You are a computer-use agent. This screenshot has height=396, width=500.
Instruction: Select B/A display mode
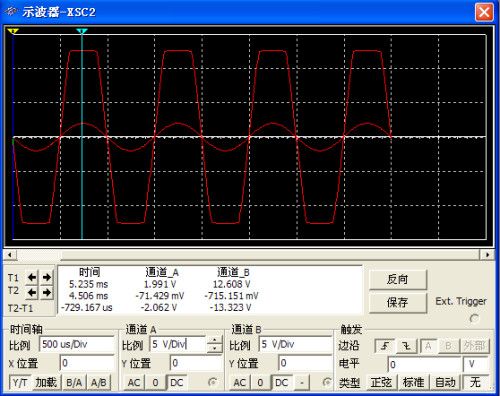tap(74, 382)
